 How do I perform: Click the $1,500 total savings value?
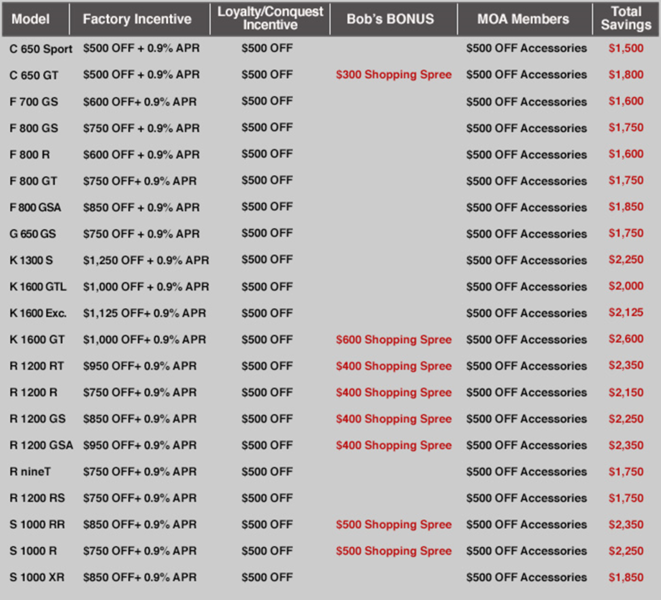point(626,48)
